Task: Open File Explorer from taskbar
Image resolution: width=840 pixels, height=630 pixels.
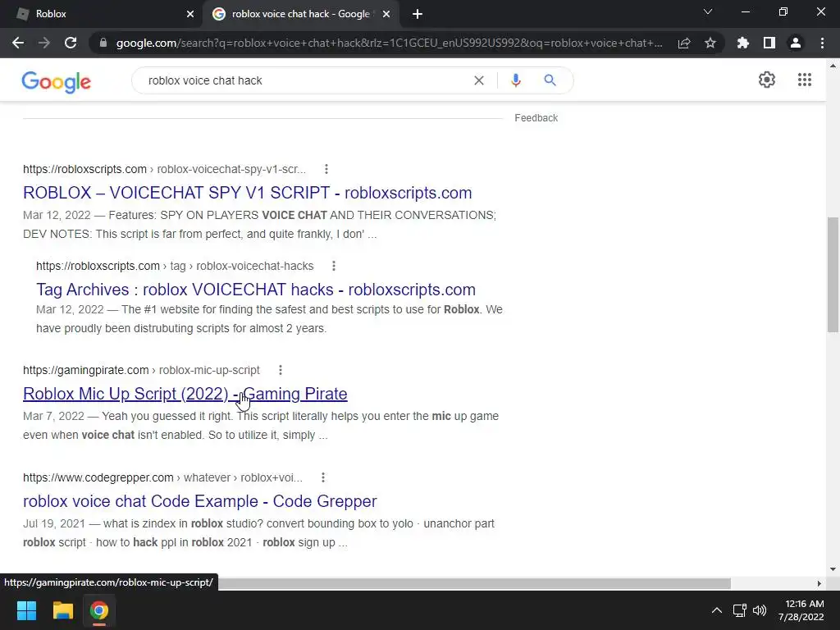Action: coord(62,610)
